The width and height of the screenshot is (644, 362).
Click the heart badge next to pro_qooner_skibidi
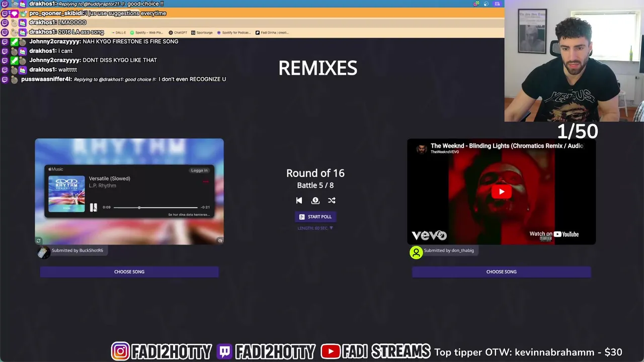pos(14,14)
